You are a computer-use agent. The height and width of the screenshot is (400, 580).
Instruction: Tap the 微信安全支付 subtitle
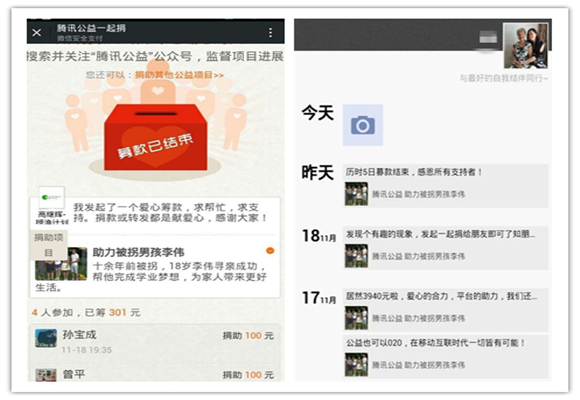80,38
